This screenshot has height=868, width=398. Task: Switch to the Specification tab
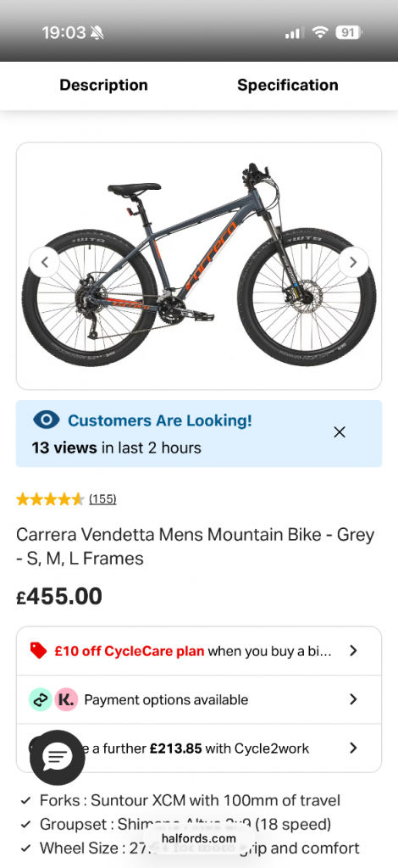pos(287,86)
